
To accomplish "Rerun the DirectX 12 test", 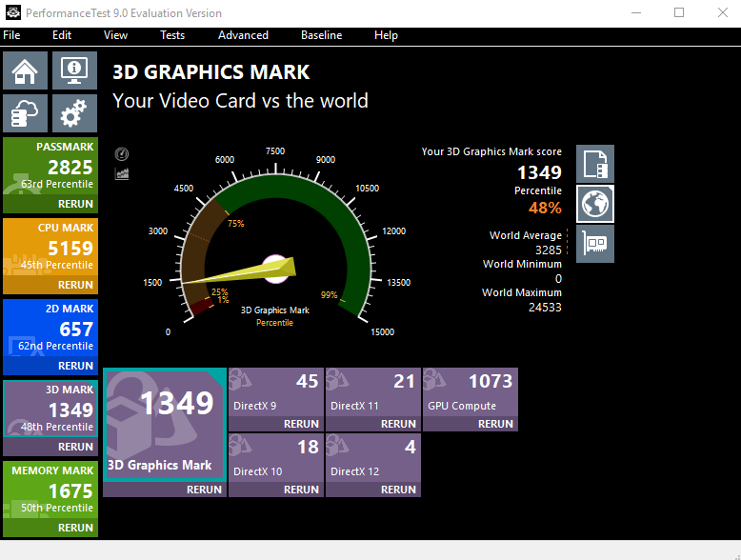I will (x=398, y=490).
